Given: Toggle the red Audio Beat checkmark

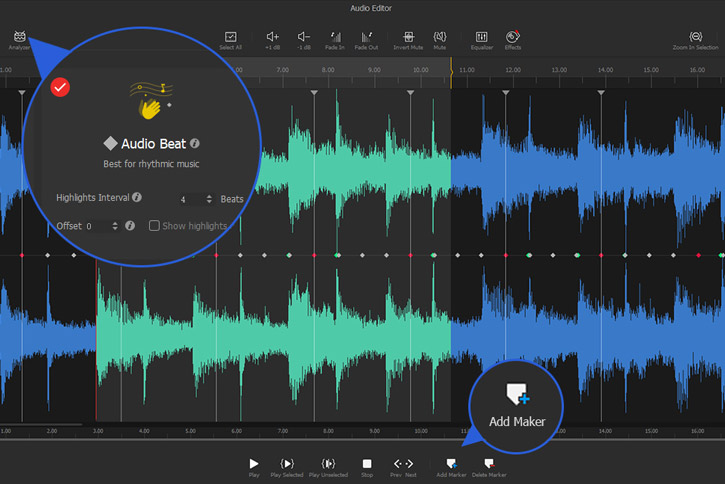Looking at the screenshot, I should (x=60, y=88).
